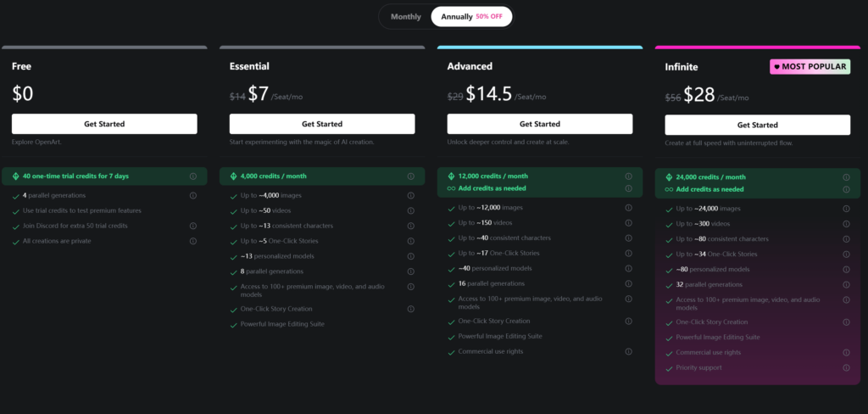Open info icon for ~13 personalized models
Image resolution: width=868 pixels, height=414 pixels.
[x=411, y=256]
